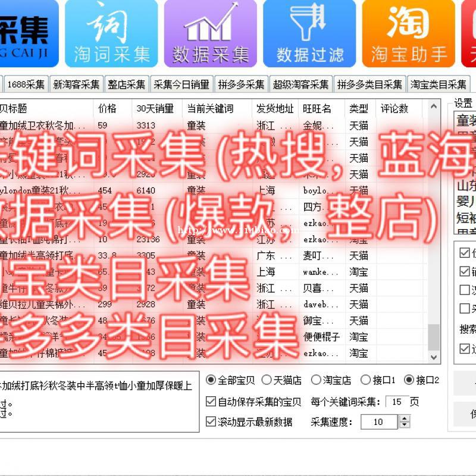Open the 淘宝助手 orange tile
The height and width of the screenshot is (476, 476).
(409, 33)
